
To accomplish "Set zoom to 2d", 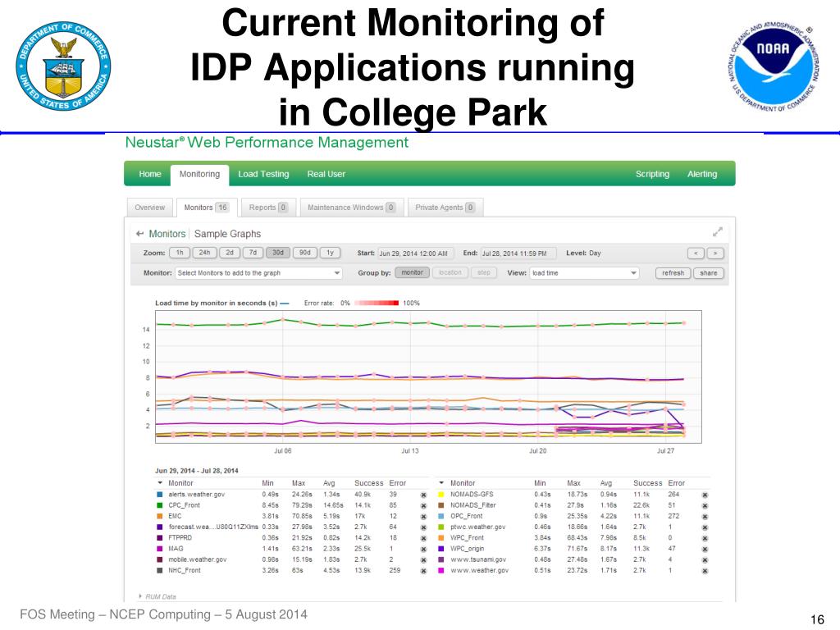I will 230,253.
